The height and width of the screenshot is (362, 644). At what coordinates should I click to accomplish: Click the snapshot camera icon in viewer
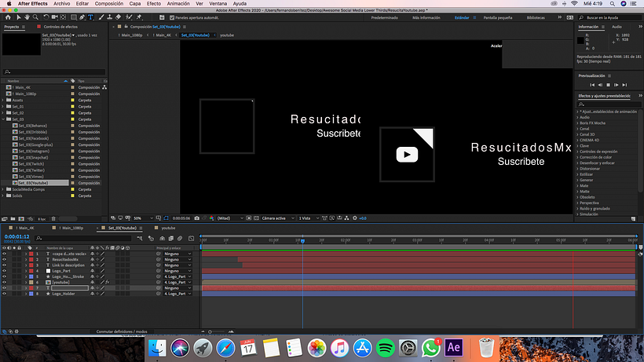196,218
